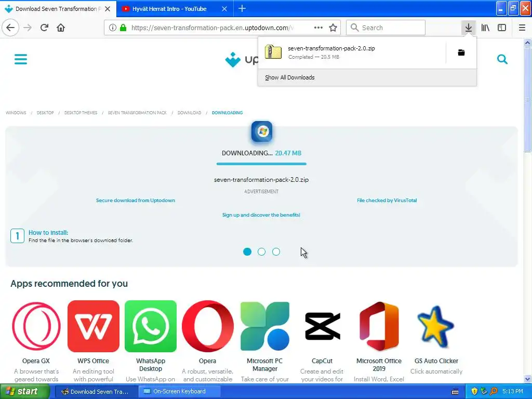
Task: Open seven-transformation-pack-2.0.zip from downloads panel
Action: click(352, 52)
